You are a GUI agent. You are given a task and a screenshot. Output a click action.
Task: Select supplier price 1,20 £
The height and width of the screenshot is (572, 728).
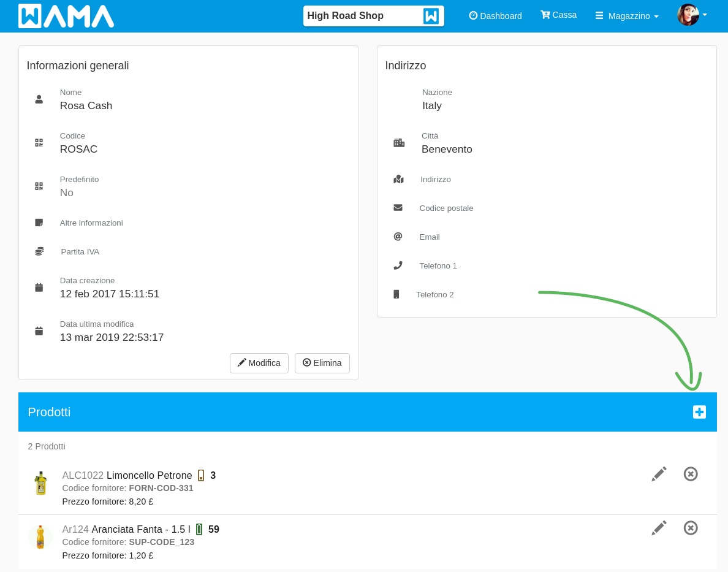coord(141,555)
